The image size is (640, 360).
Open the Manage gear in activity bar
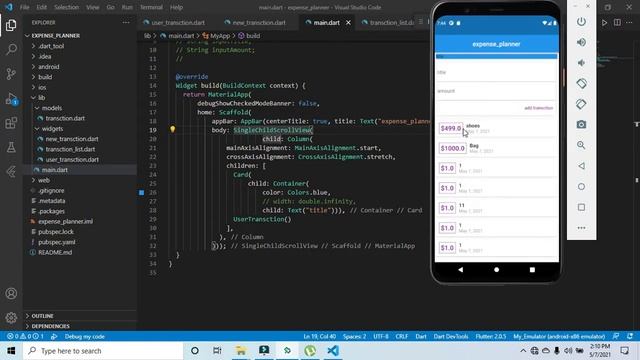[x=11, y=317]
